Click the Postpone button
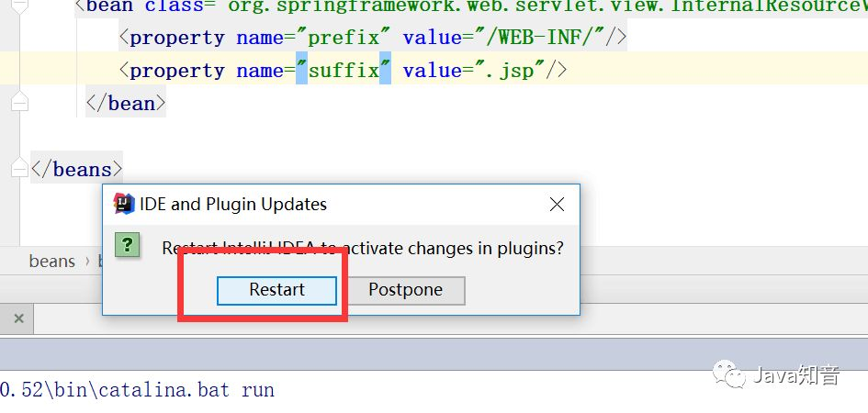The height and width of the screenshot is (413, 868). pos(406,291)
